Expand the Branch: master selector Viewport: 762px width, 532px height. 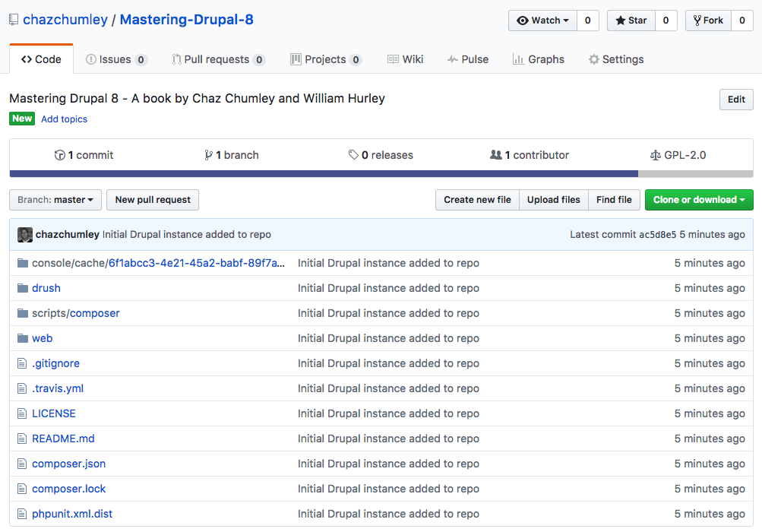(55, 200)
